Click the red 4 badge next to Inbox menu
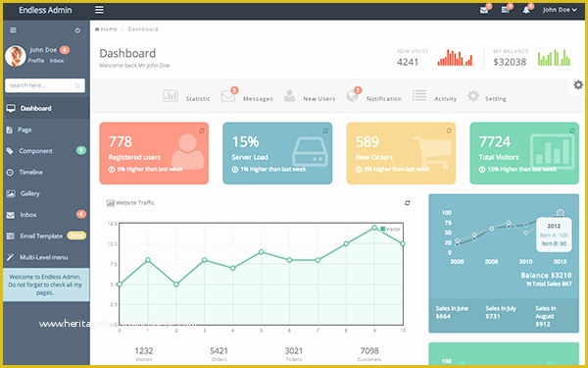 81,214
